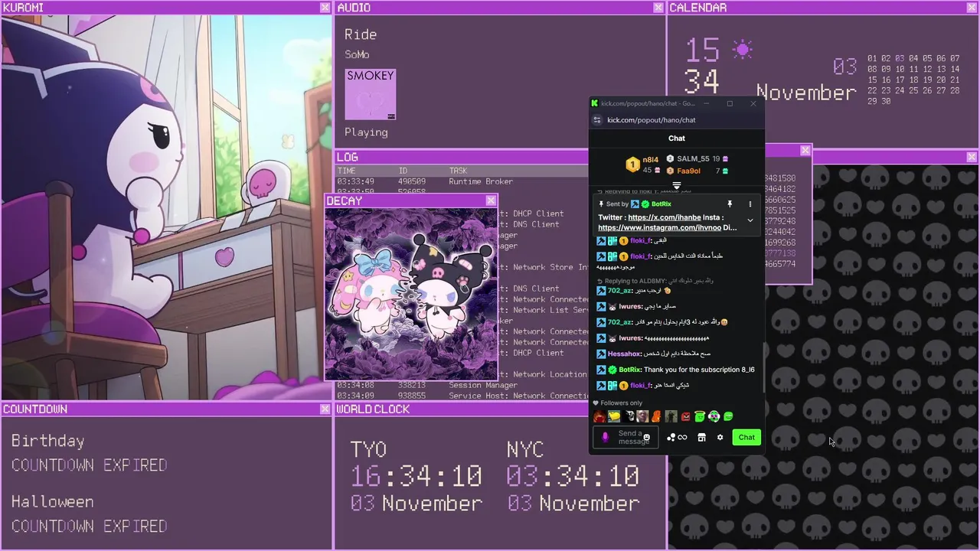Viewport: 980px width, 551px height.
Task: Select the green halo emote
Action: click(x=700, y=416)
